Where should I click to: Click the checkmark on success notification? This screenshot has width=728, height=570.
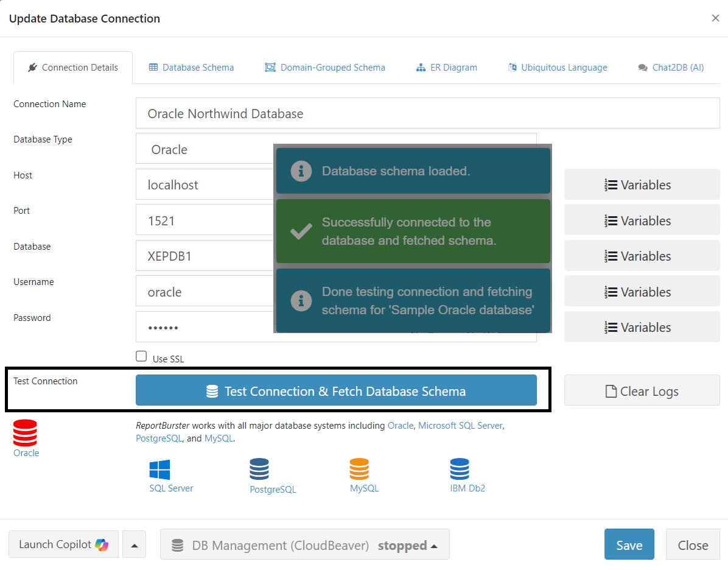[x=300, y=231]
